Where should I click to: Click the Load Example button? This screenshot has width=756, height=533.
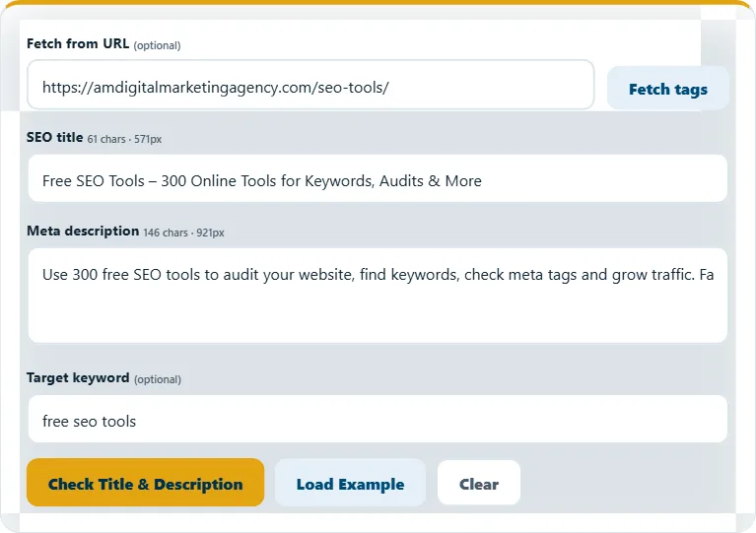[x=350, y=483]
